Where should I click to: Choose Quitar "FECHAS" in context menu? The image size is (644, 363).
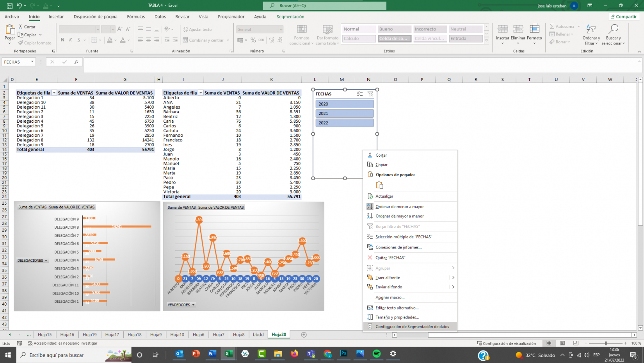point(410,257)
